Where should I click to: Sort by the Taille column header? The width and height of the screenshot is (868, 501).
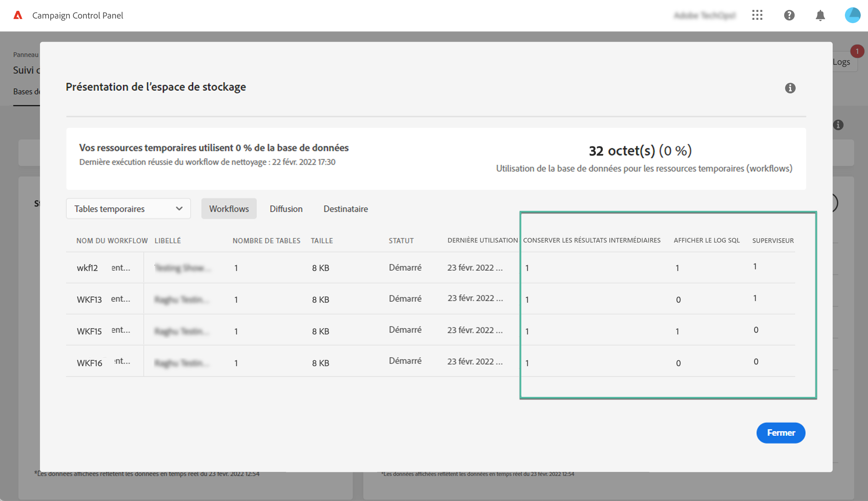point(322,241)
